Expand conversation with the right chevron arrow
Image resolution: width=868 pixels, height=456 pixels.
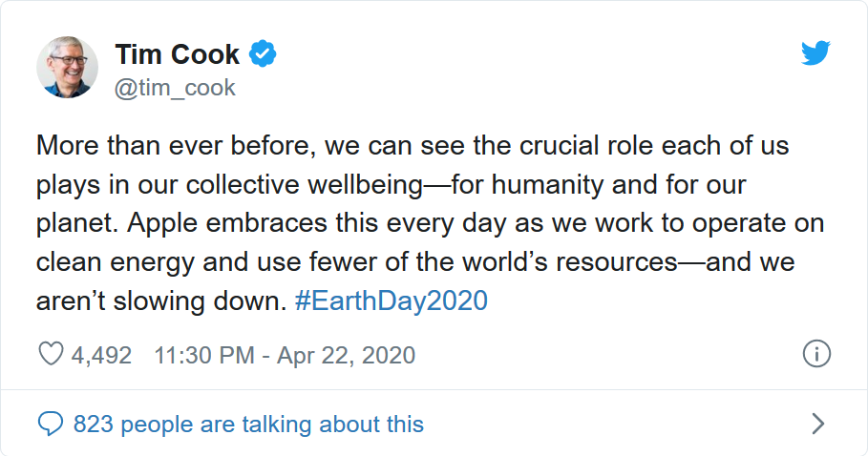817,424
